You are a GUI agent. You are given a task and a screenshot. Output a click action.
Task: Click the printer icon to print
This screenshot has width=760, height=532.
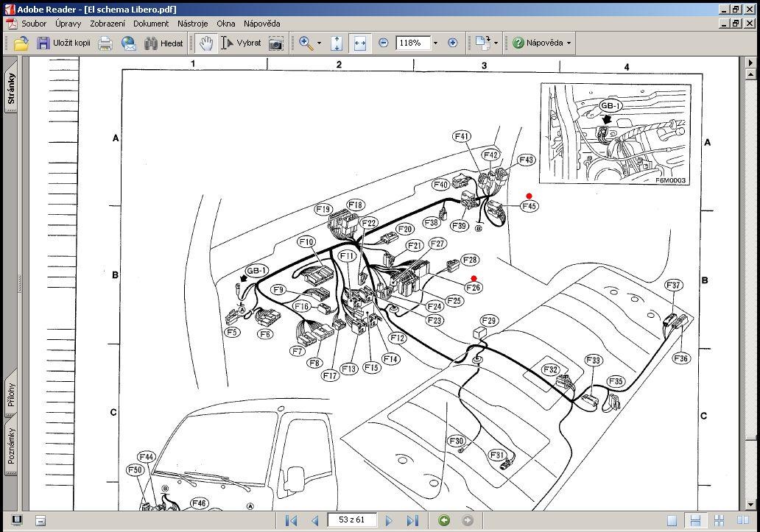pos(105,43)
